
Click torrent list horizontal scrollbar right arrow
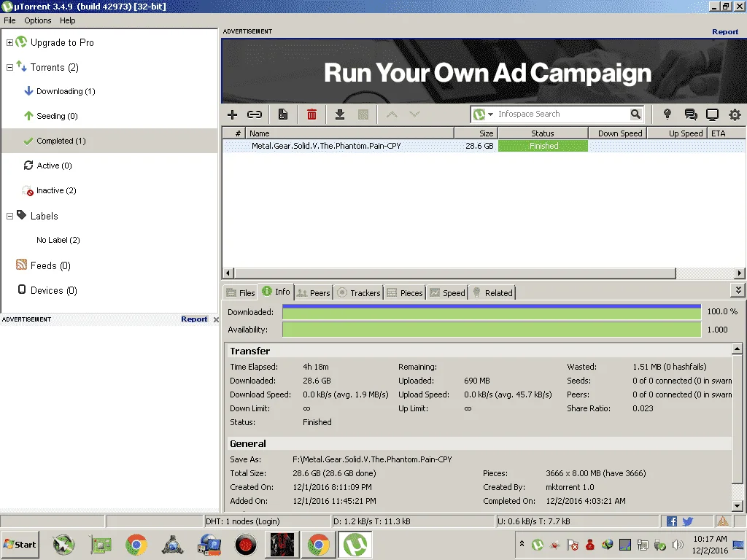point(740,273)
